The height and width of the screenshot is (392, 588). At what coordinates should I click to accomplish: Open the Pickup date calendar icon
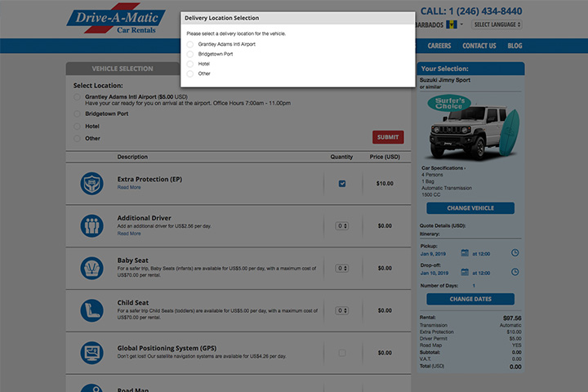[465, 253]
